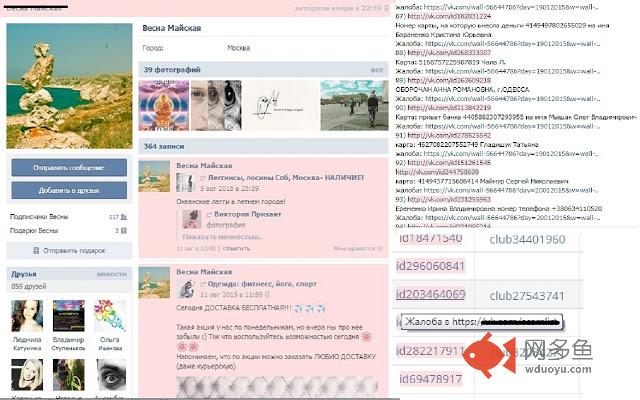This screenshot has height=400, width=640.
Task: Open the complaint wall link under entry 93
Action: (512, 218)
